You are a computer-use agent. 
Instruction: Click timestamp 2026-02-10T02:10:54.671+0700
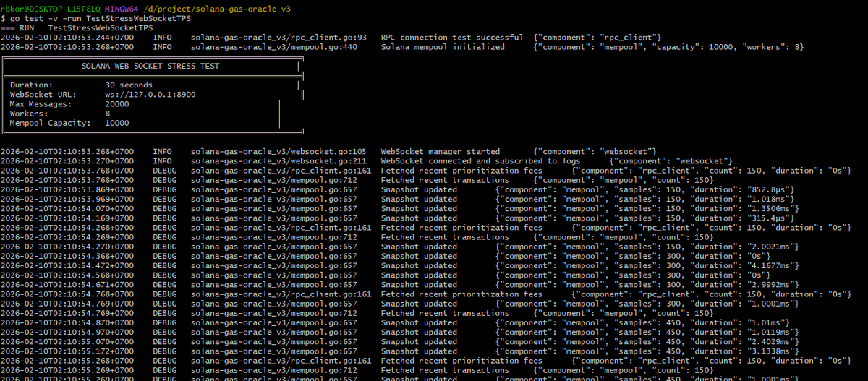(67, 285)
